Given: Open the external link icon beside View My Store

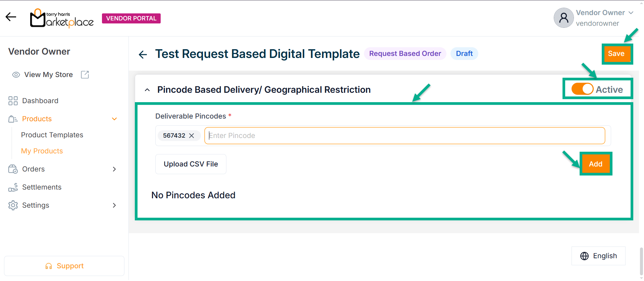Looking at the screenshot, I should pos(85,75).
